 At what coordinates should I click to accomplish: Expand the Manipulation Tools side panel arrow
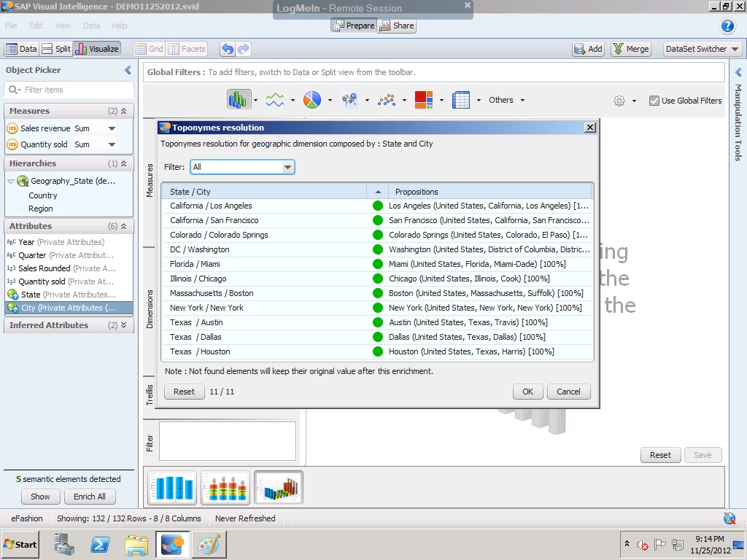click(738, 72)
